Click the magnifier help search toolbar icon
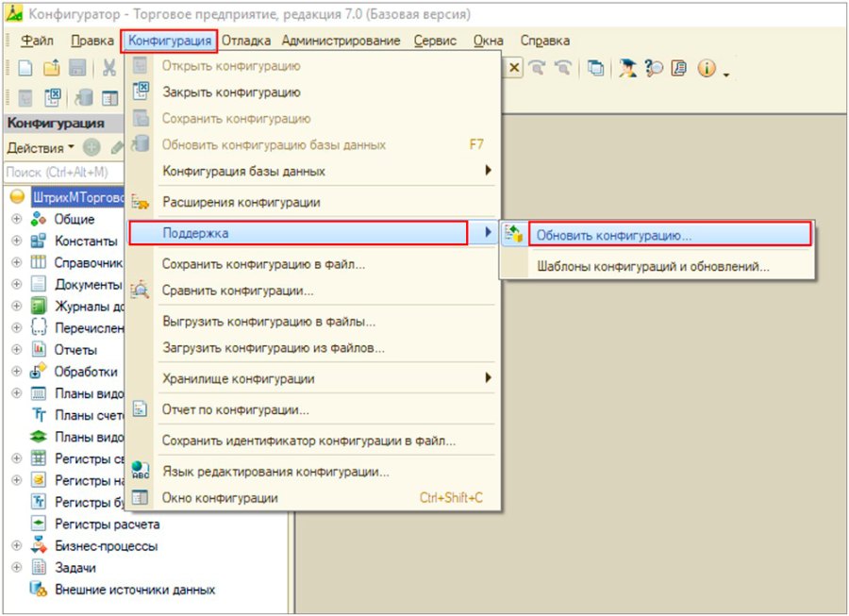 pos(654,68)
